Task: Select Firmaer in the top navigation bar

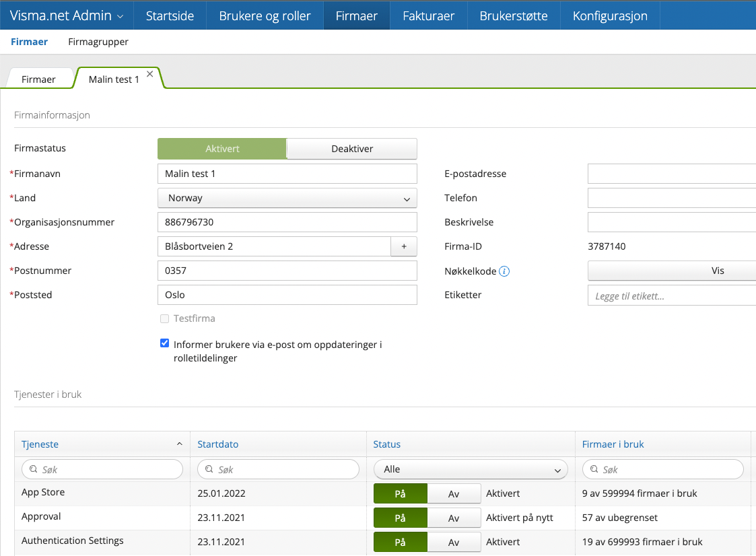Action: (356, 15)
